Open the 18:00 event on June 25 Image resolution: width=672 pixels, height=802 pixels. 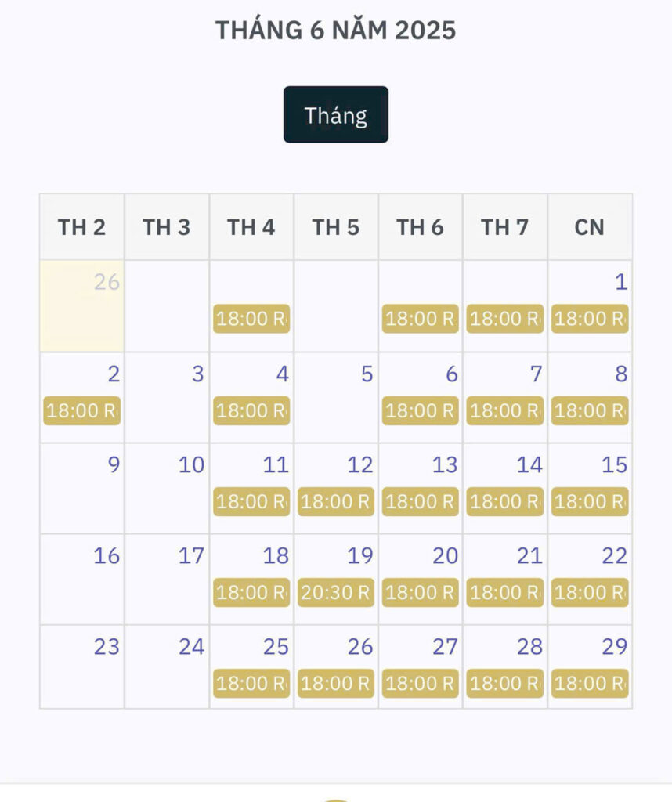pos(251,683)
